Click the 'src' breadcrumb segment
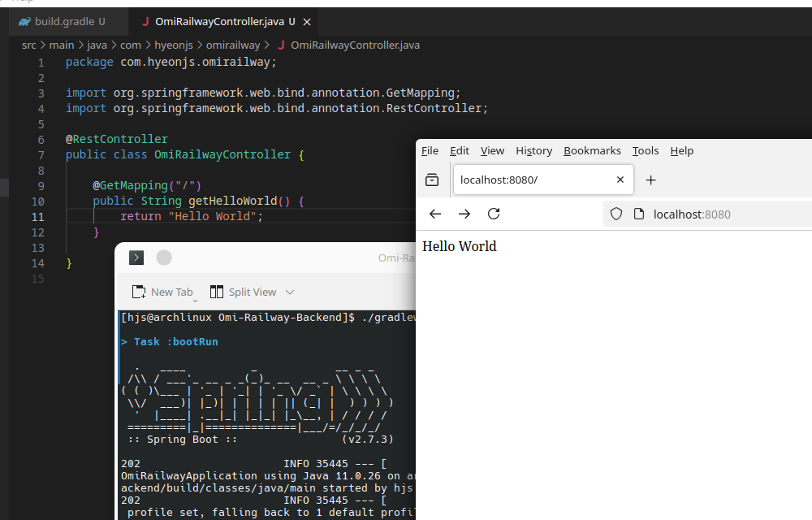The width and height of the screenshot is (812, 520). [x=29, y=45]
